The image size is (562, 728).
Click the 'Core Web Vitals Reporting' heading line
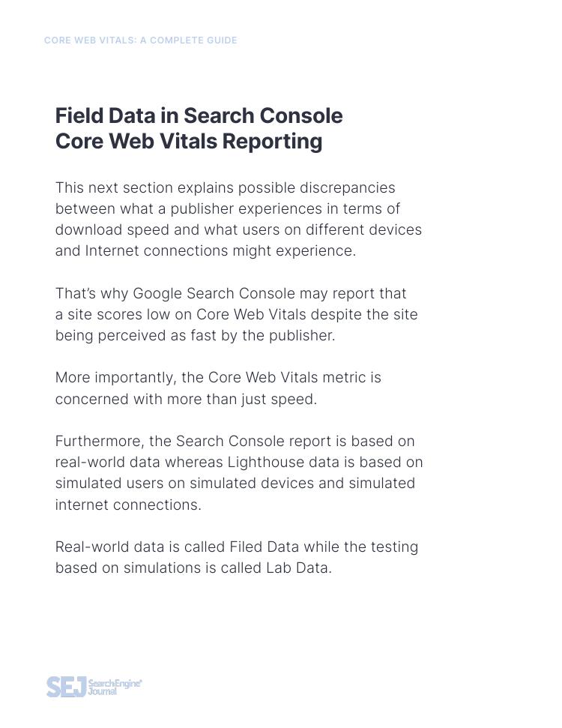coord(189,142)
